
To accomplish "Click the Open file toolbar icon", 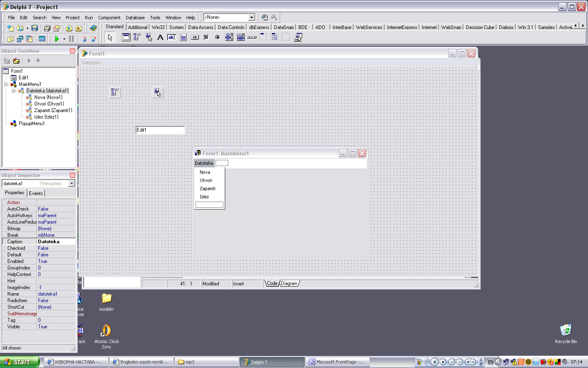I will coord(20,28).
